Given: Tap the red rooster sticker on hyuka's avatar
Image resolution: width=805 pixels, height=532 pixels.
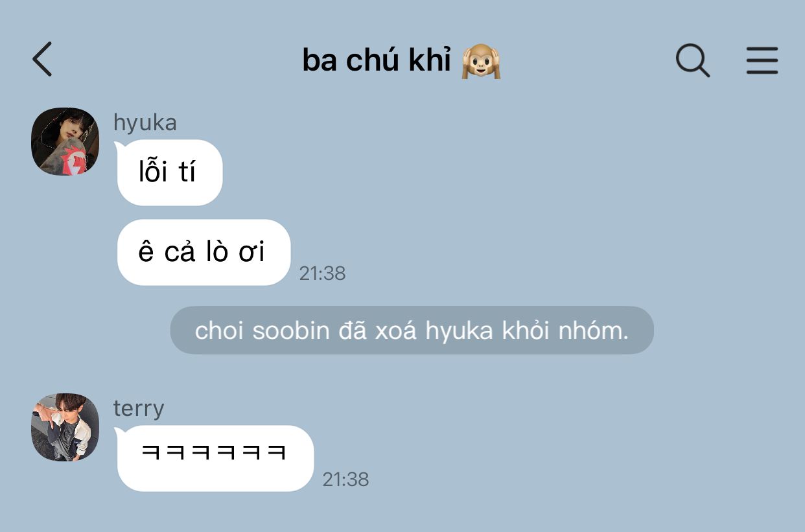Looking at the screenshot, I should [x=74, y=160].
